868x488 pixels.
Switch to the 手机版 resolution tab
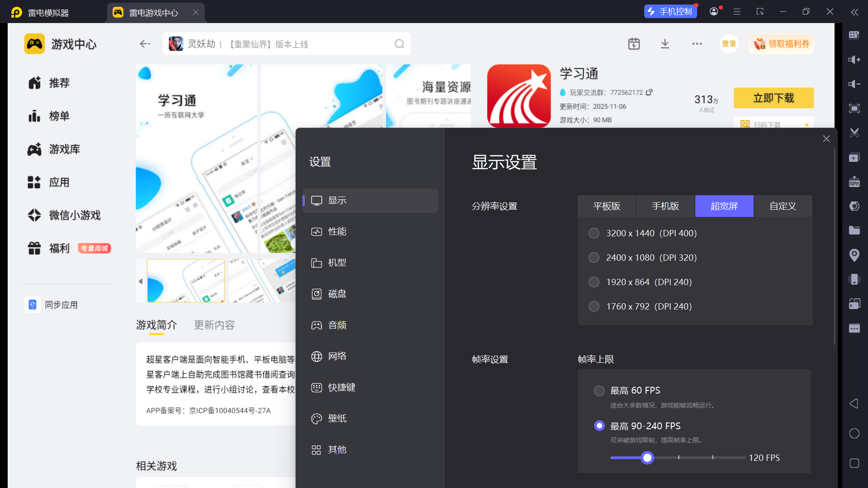click(x=665, y=206)
